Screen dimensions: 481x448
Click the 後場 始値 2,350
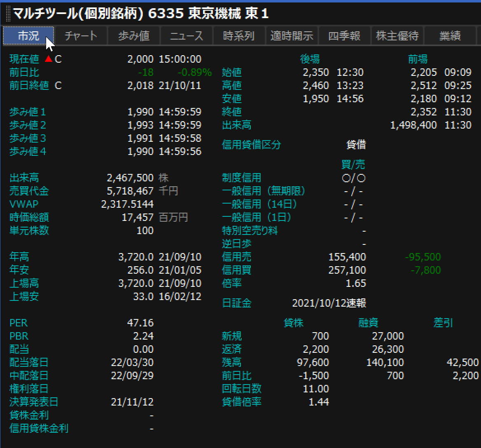(x=315, y=72)
